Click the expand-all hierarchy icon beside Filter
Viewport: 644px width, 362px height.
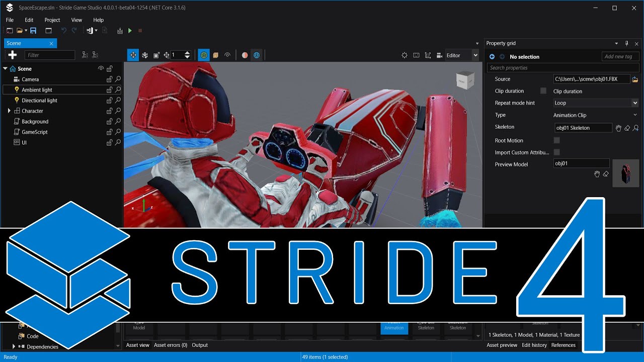click(x=85, y=55)
